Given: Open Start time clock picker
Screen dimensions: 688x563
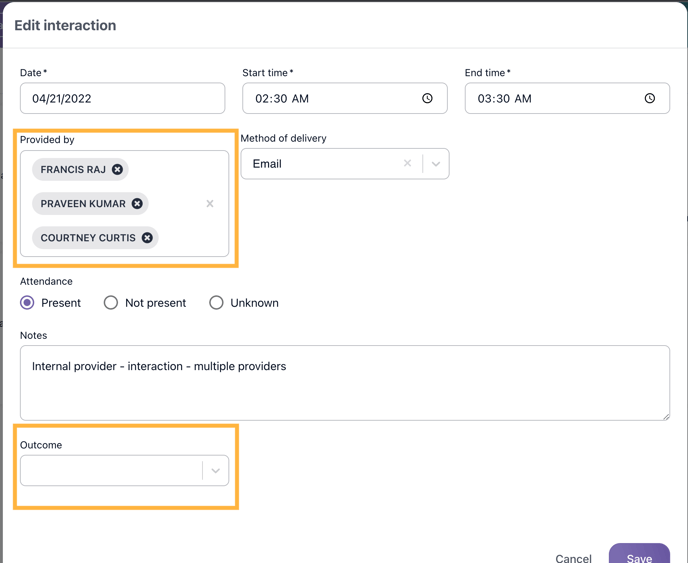Looking at the screenshot, I should click(x=427, y=99).
